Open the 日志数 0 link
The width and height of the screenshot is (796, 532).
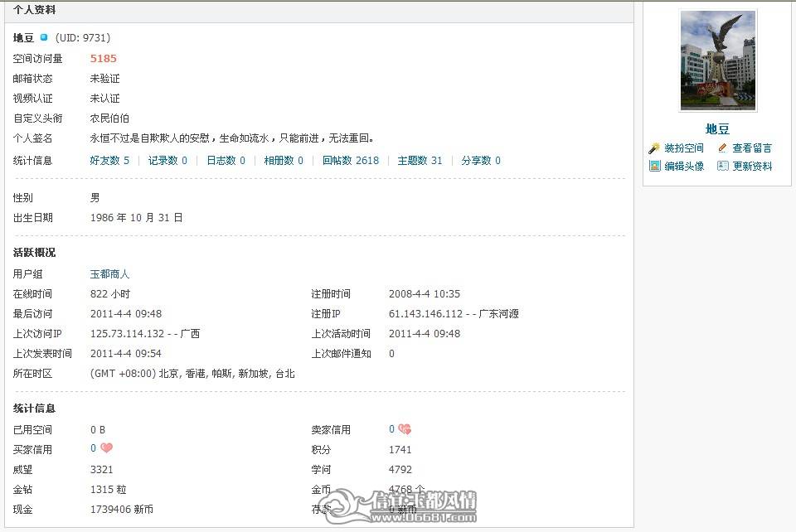226,160
